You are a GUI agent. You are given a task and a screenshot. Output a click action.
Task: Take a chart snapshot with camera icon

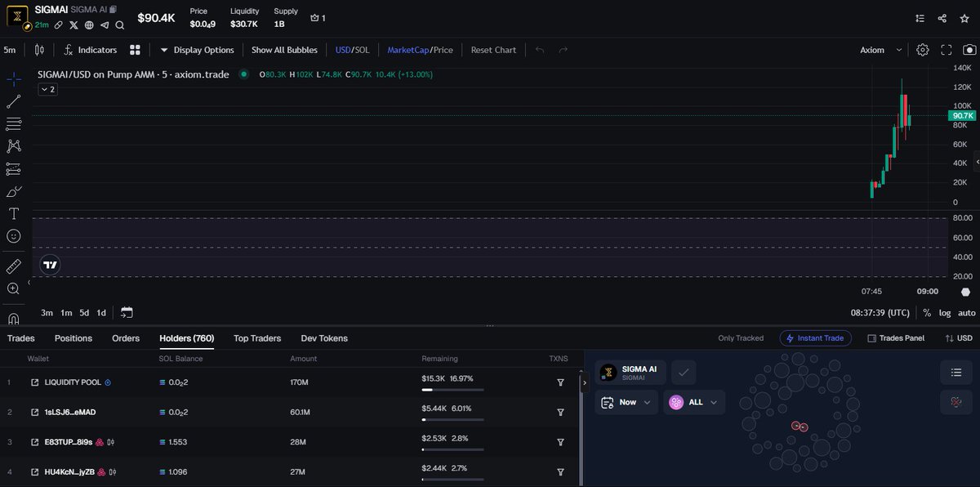[x=969, y=50]
